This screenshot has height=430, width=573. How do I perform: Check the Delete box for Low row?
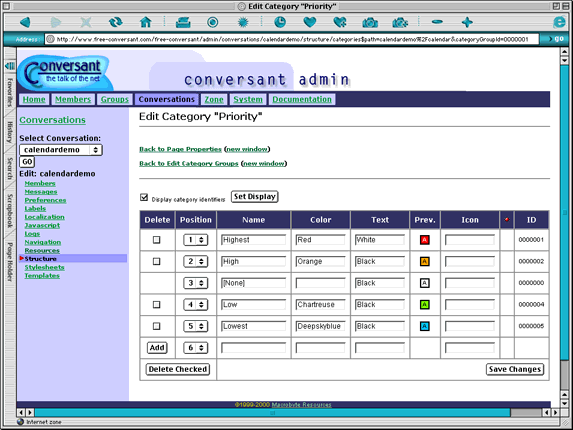[156, 305]
